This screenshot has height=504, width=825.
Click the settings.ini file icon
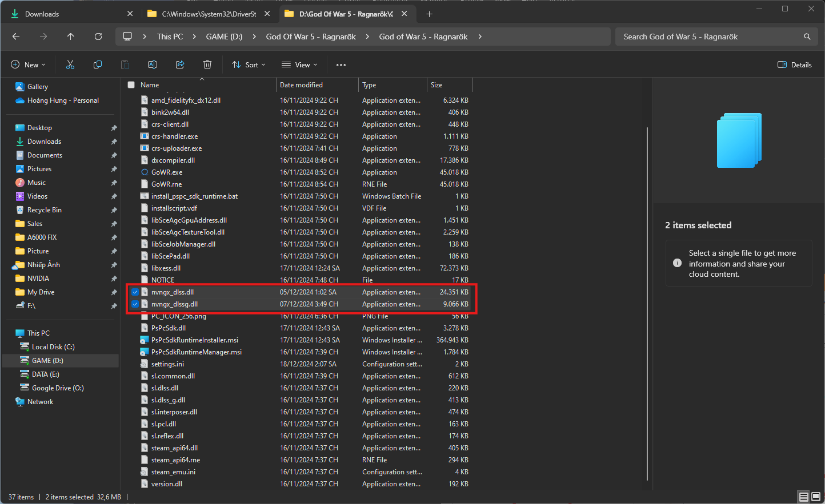pos(145,364)
